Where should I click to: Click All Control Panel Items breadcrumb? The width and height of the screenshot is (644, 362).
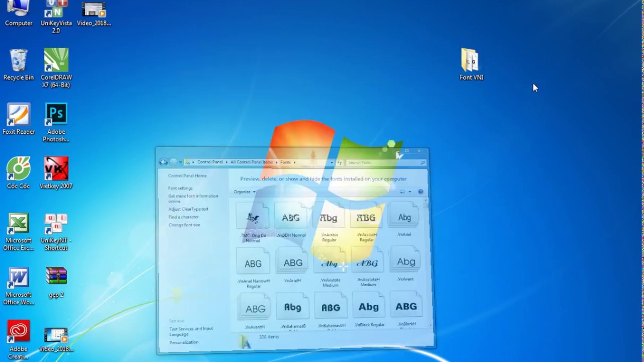[x=252, y=162]
